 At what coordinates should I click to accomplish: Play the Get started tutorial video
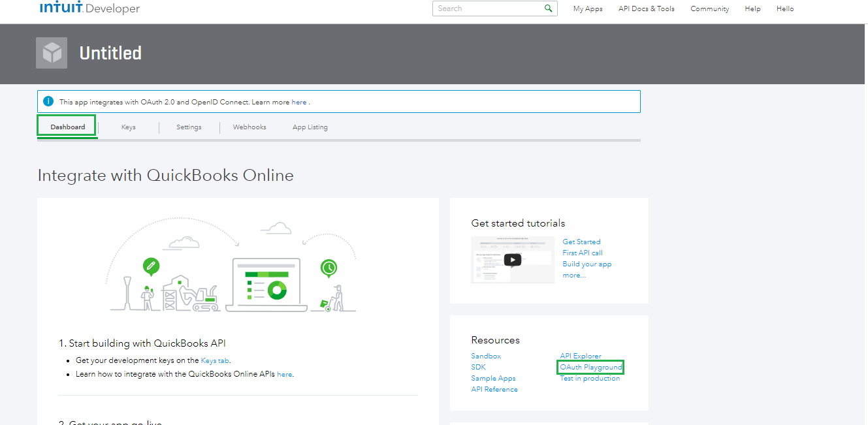[513, 260]
